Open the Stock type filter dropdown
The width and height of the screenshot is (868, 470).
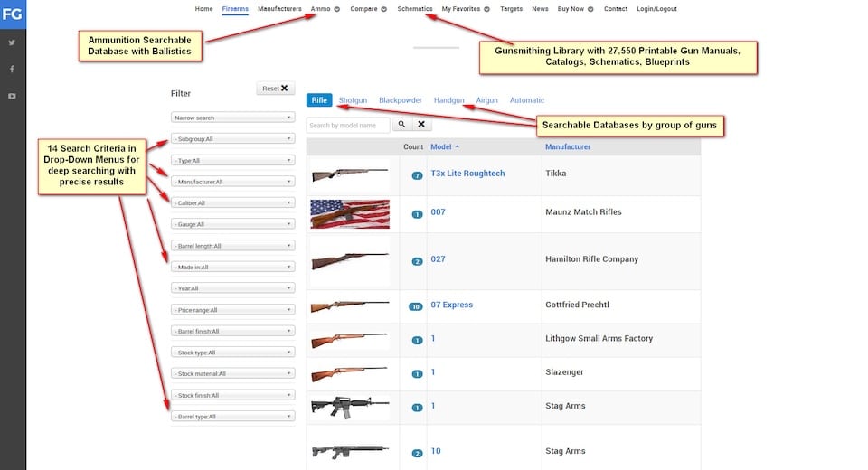(232, 352)
